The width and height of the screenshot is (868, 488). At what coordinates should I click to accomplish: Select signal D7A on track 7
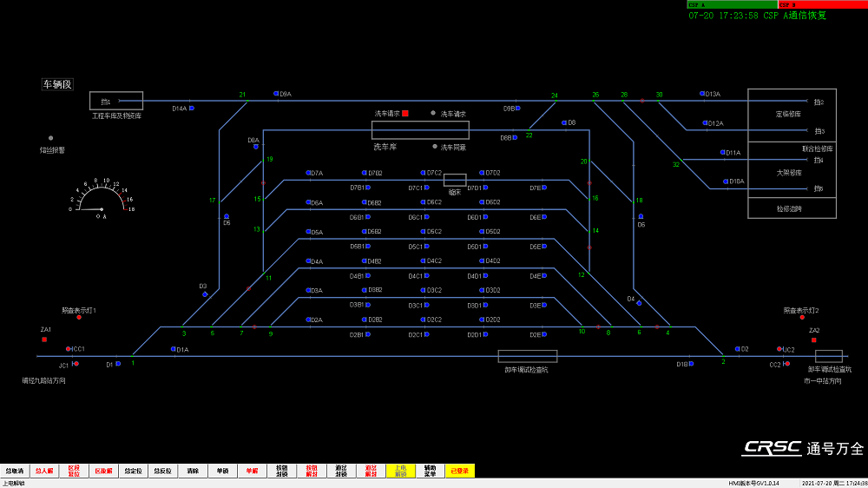pyautogui.click(x=308, y=173)
